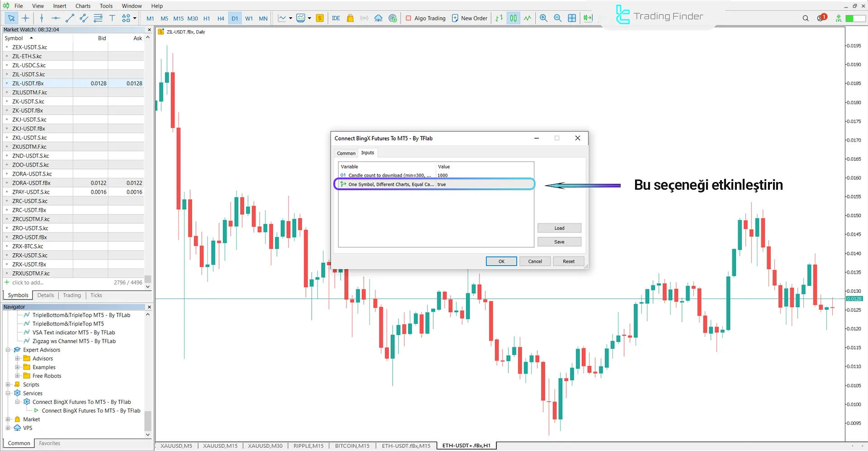868x451 pixels.
Task: Open the notifications account icon
Action: (821, 18)
